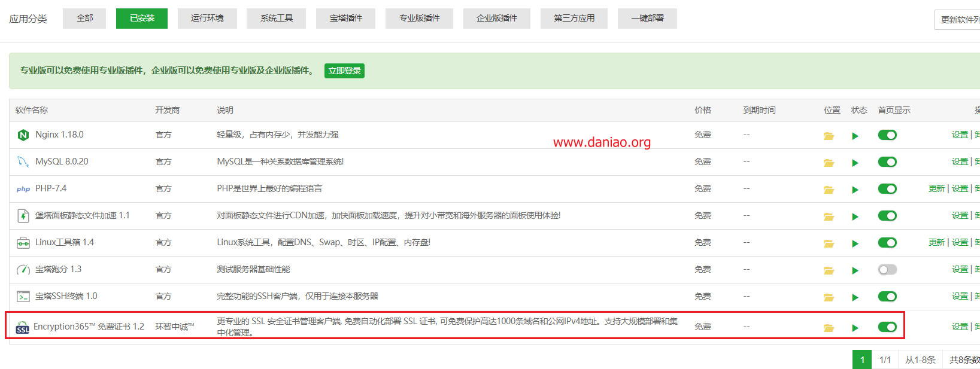
Task: Click the 堡塔面板静态文件加速 lightning icon
Action: 23,216
